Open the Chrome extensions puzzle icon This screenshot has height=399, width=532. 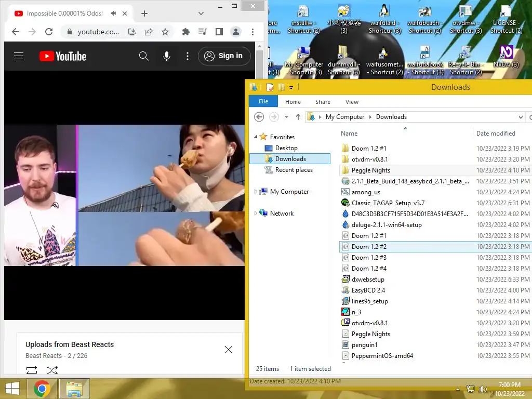click(x=186, y=32)
